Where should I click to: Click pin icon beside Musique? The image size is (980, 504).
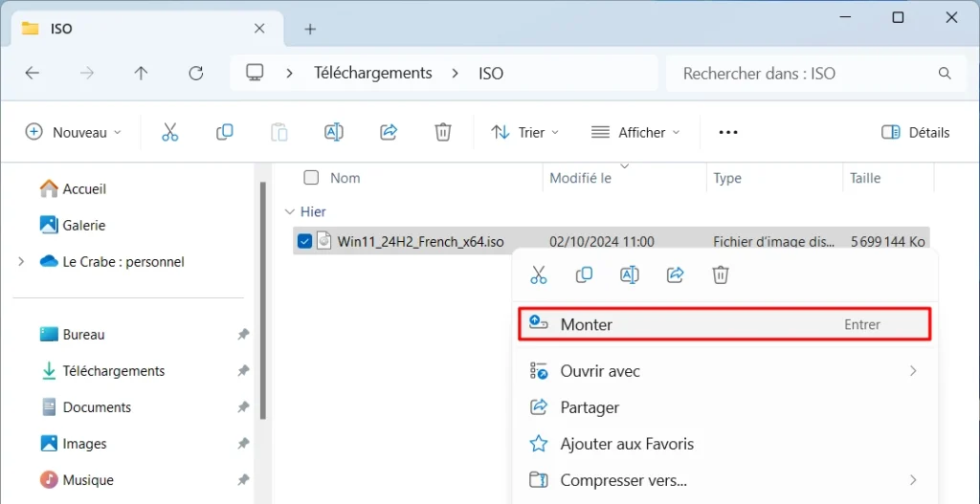coord(243,480)
